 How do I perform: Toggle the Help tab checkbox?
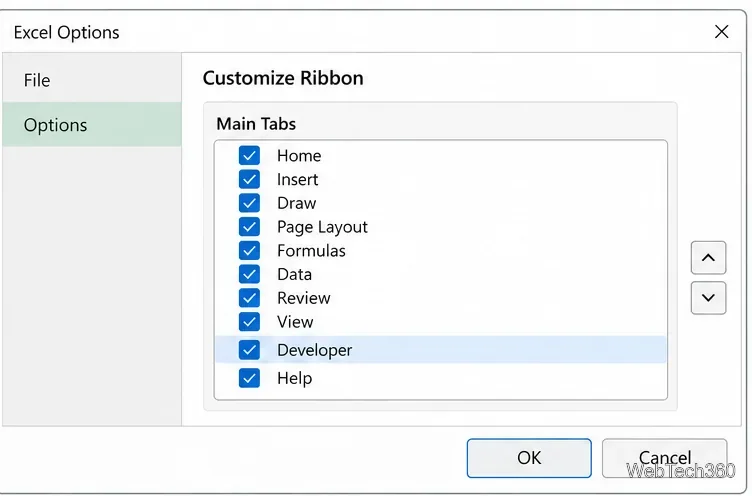click(x=249, y=378)
